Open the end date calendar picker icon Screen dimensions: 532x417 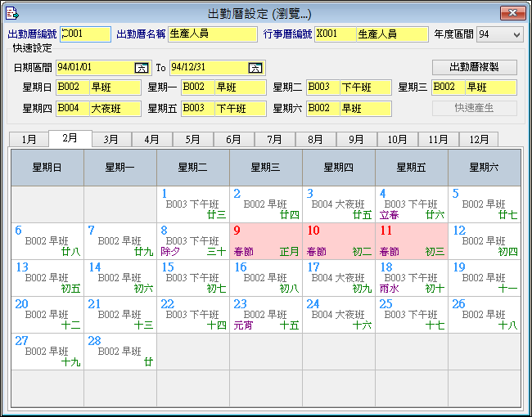point(256,68)
